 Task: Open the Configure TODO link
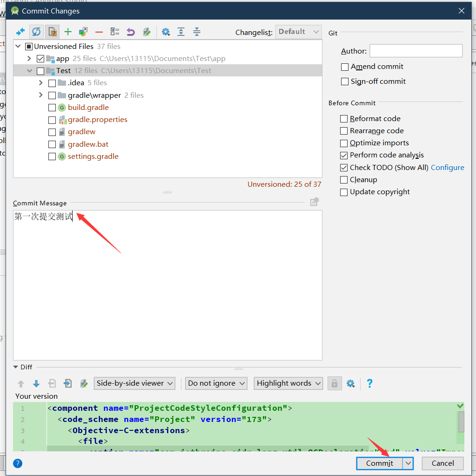448,168
